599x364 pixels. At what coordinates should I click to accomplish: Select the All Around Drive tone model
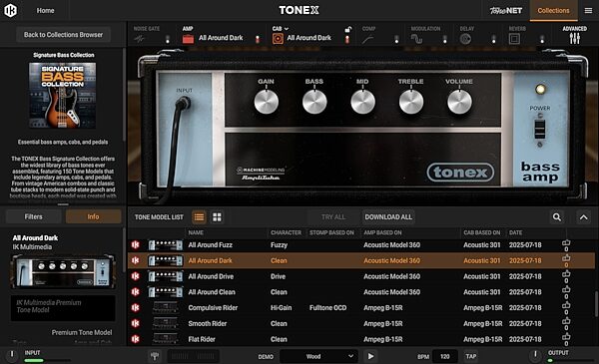[x=361, y=276]
